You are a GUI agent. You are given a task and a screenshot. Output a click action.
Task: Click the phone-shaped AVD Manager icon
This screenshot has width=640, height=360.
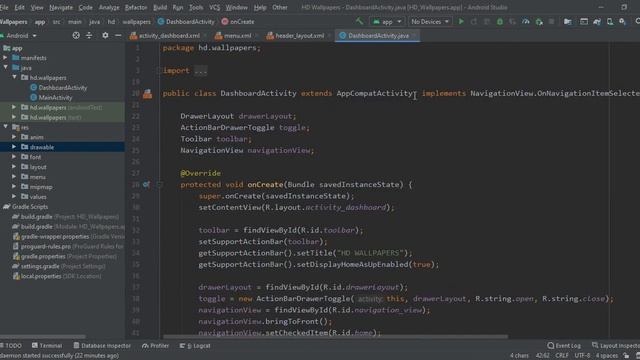coord(610,21)
